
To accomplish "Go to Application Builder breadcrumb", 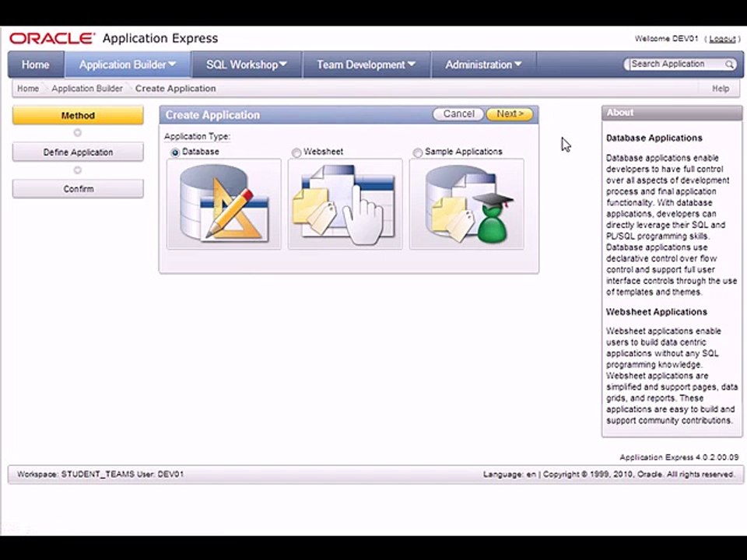I will click(87, 89).
